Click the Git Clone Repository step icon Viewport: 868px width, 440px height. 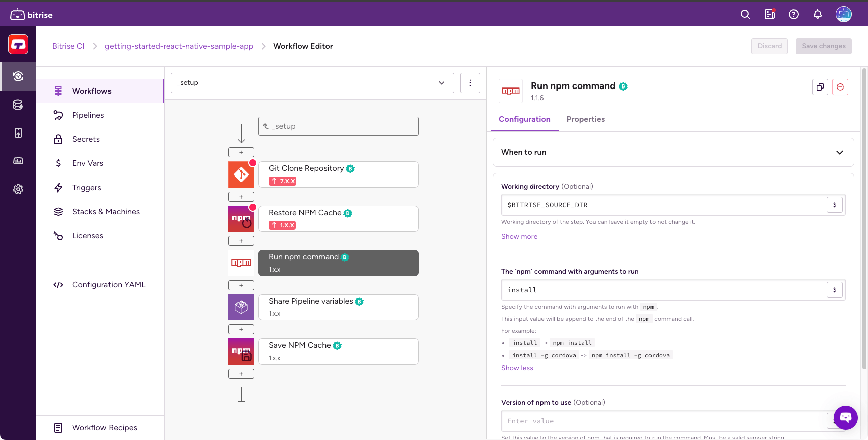point(241,174)
